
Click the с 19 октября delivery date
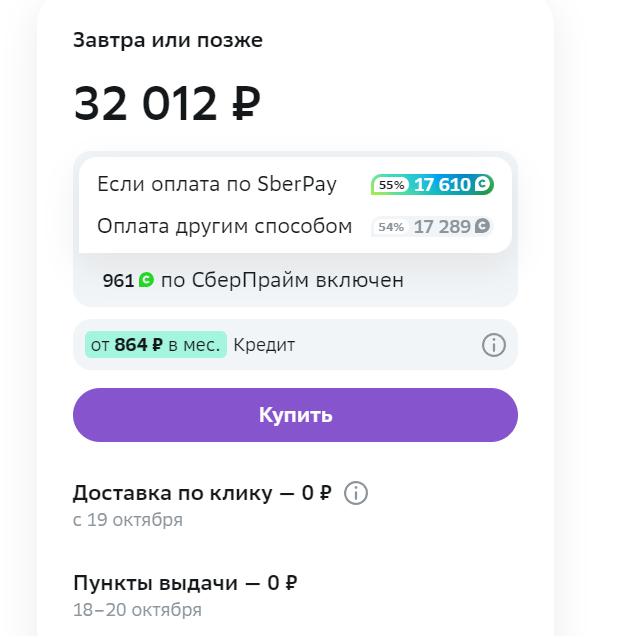tap(128, 520)
